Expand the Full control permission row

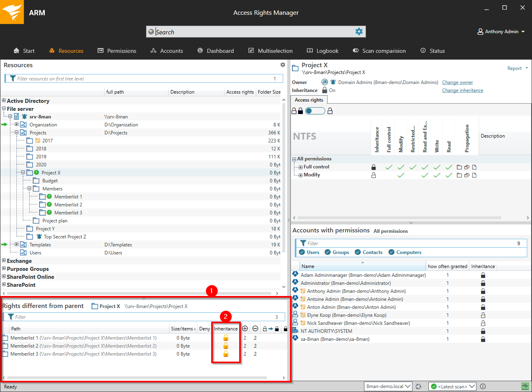(300, 167)
